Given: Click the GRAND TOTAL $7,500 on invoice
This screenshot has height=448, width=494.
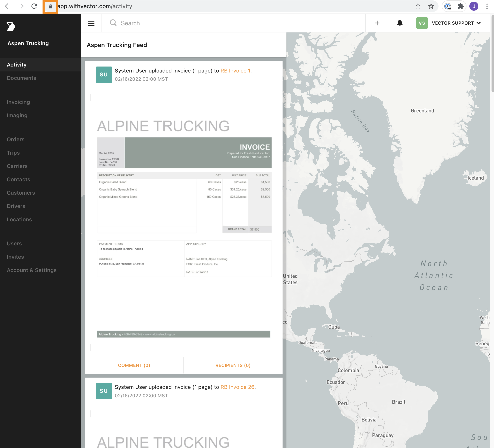Looking at the screenshot, I should pos(247,229).
